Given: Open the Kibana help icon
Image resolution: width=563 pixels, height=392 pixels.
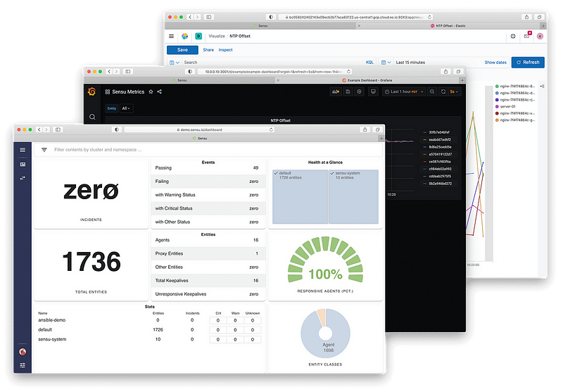Looking at the screenshot, I should [x=513, y=37].
